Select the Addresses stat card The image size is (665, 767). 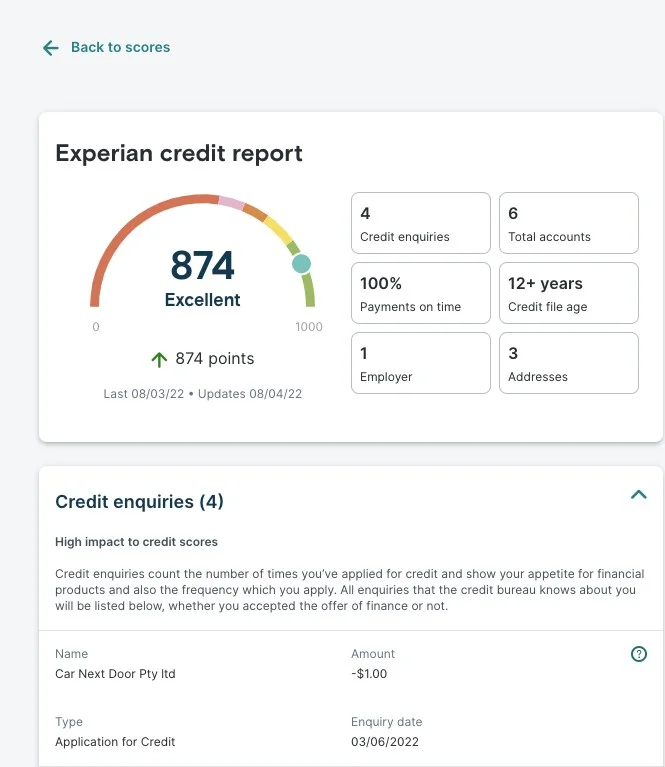568,363
